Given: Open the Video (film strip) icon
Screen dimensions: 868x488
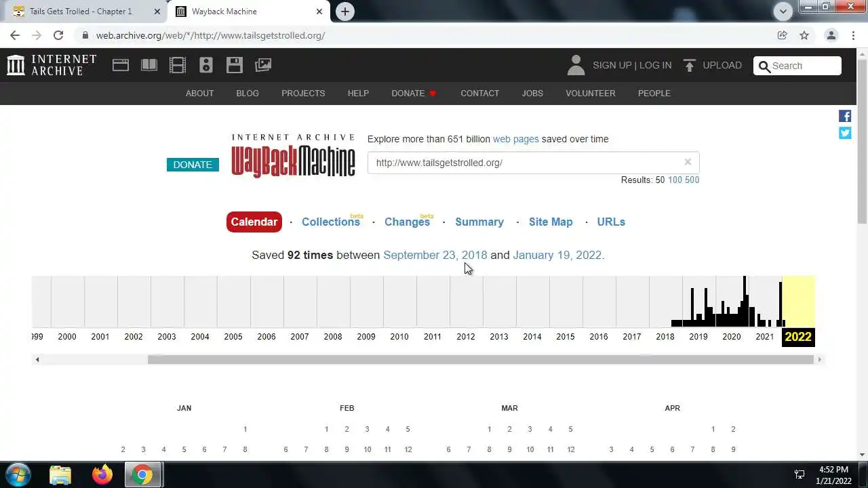Looking at the screenshot, I should [178, 65].
